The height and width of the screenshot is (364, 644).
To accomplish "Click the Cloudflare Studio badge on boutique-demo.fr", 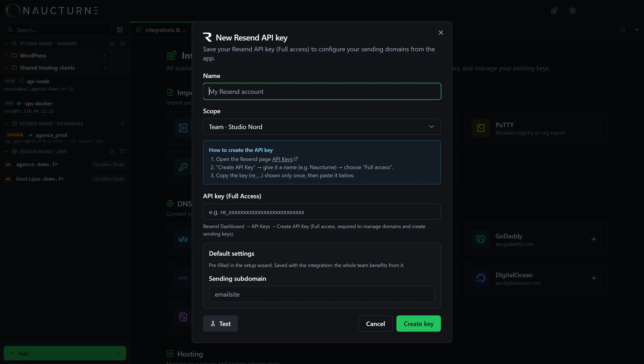I will [x=109, y=179].
